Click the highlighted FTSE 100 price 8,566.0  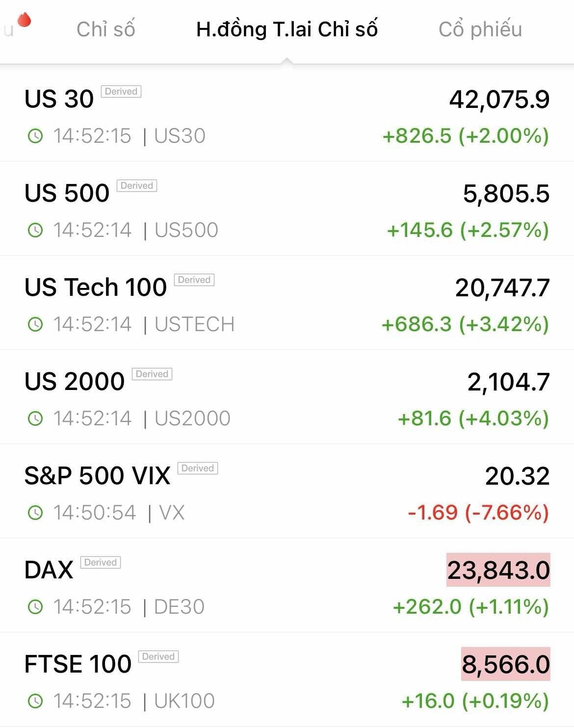pyautogui.click(x=505, y=664)
